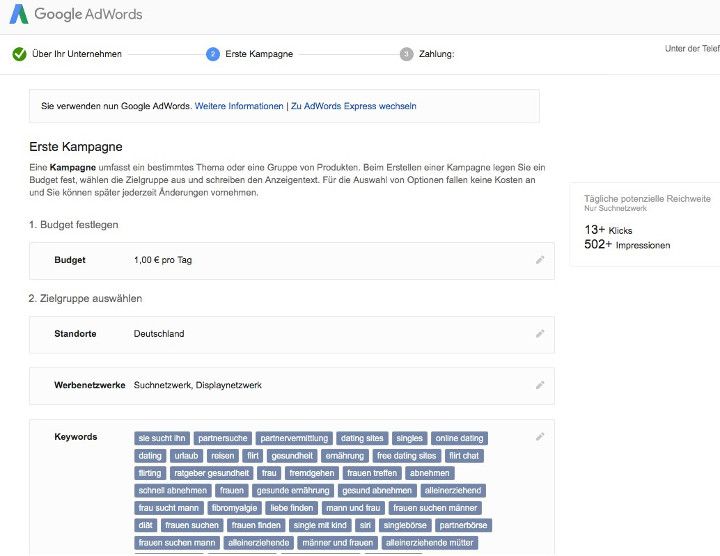720x556 pixels.
Task: Click the 'flirting' keyword tag
Action: [x=150, y=473]
